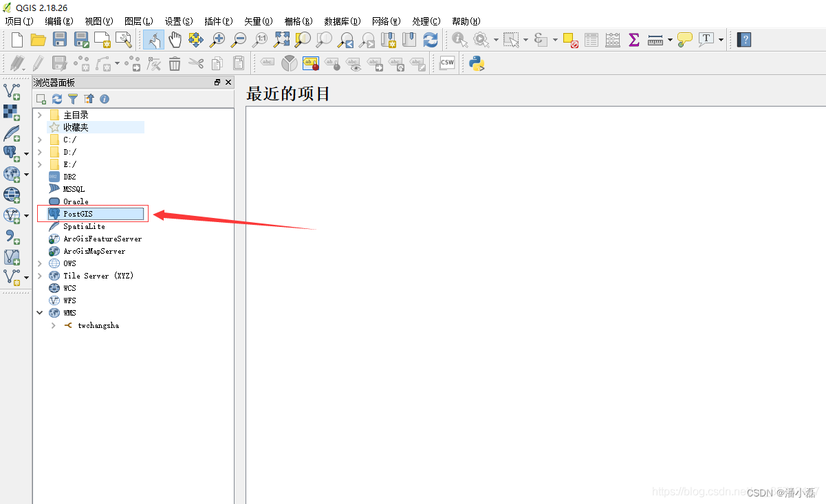
Task: Click the Pan Map to Selection icon
Action: coord(196,40)
